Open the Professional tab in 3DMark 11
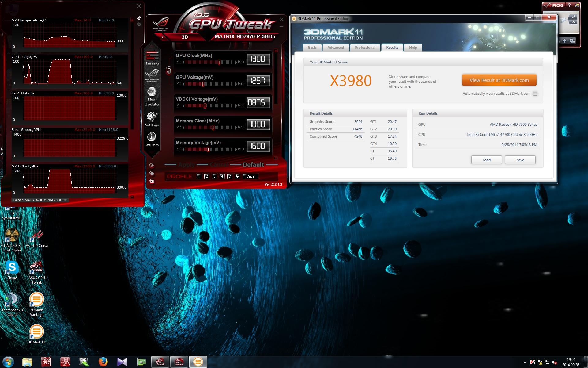 [365, 48]
